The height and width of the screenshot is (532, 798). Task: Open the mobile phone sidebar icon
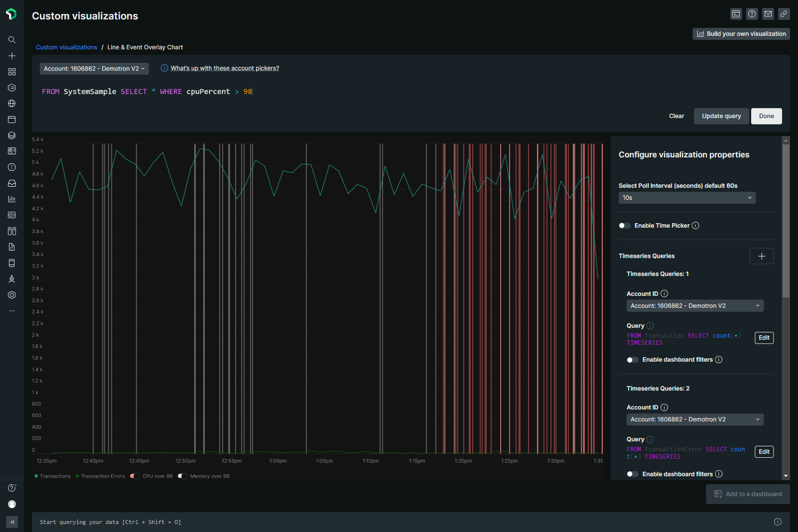[12, 263]
